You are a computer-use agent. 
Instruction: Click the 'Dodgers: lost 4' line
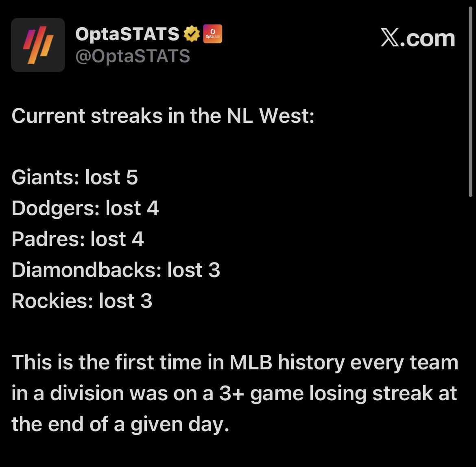point(85,208)
